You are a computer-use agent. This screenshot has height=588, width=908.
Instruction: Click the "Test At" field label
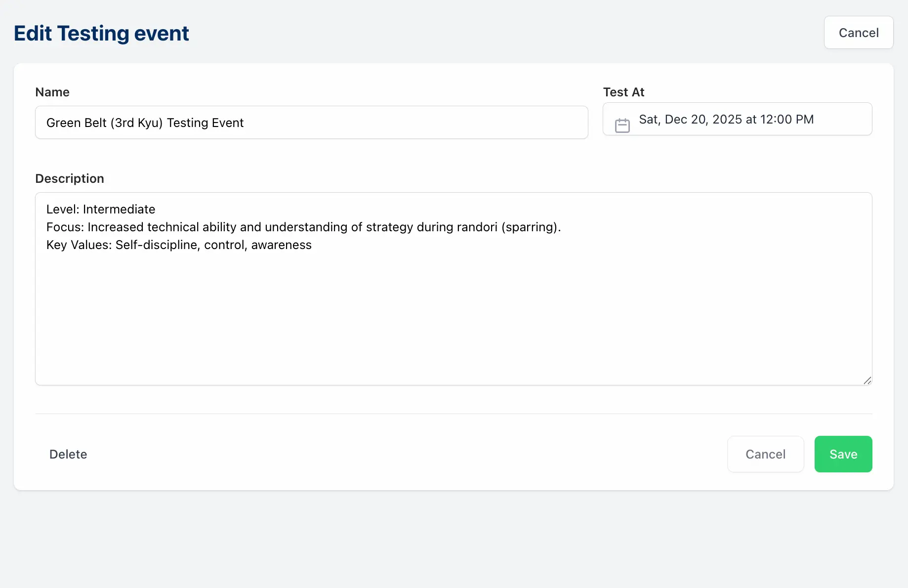pyautogui.click(x=623, y=92)
